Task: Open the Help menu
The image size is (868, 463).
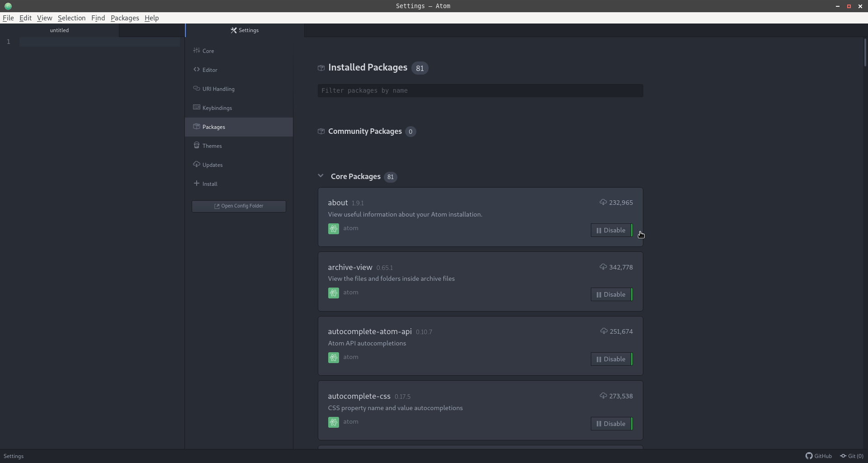Action: [151, 18]
